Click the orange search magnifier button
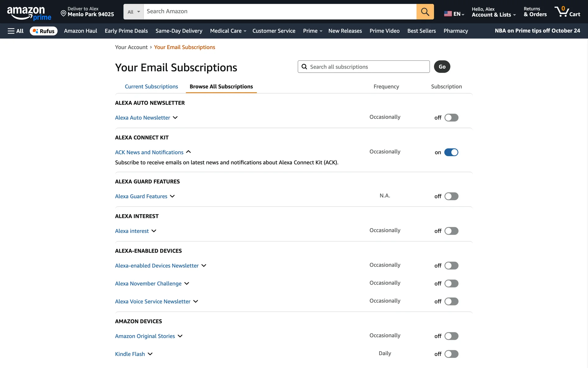The image size is (588, 368). click(425, 12)
